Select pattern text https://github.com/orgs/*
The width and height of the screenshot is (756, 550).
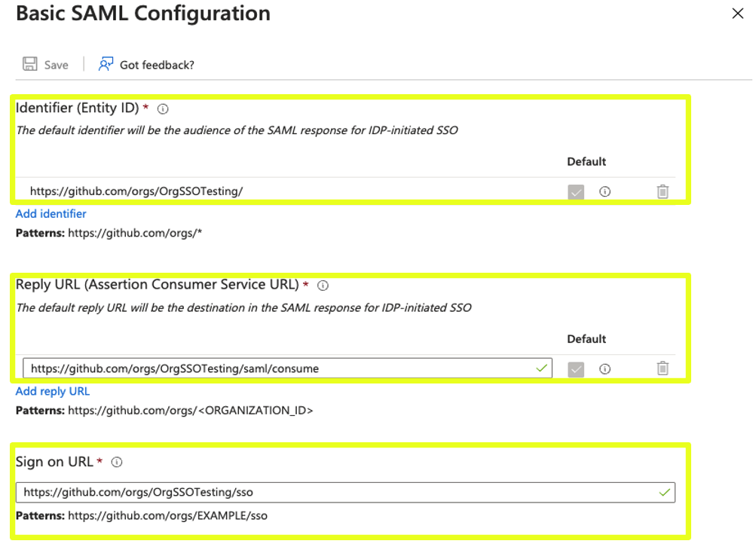[134, 234]
